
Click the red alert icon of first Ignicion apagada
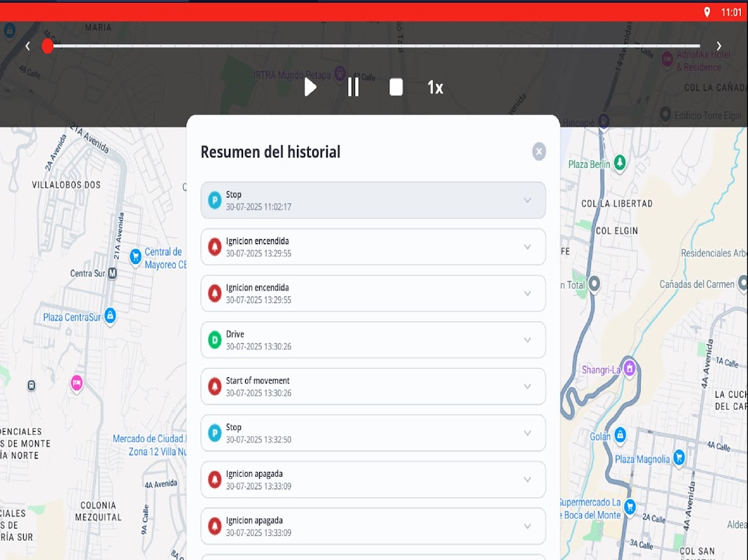tap(215, 479)
